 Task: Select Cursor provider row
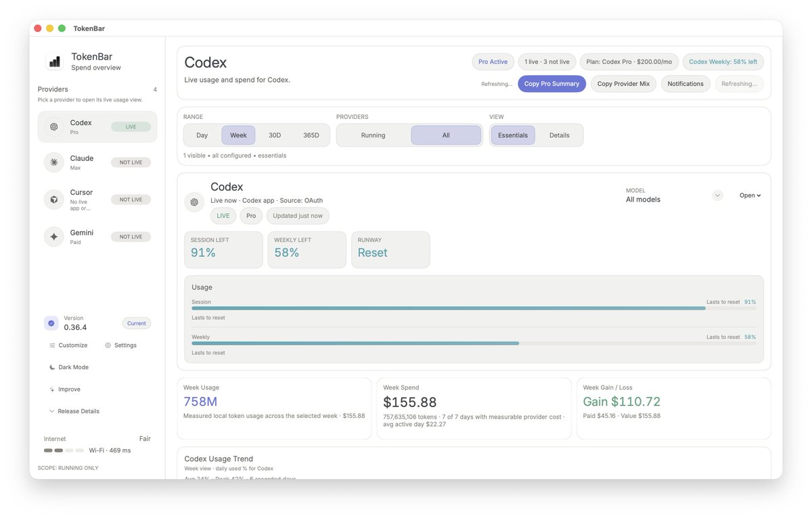pyautogui.click(x=97, y=199)
